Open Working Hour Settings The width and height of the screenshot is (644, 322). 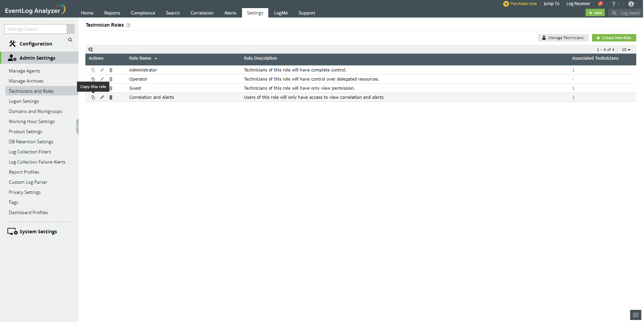[x=32, y=121]
